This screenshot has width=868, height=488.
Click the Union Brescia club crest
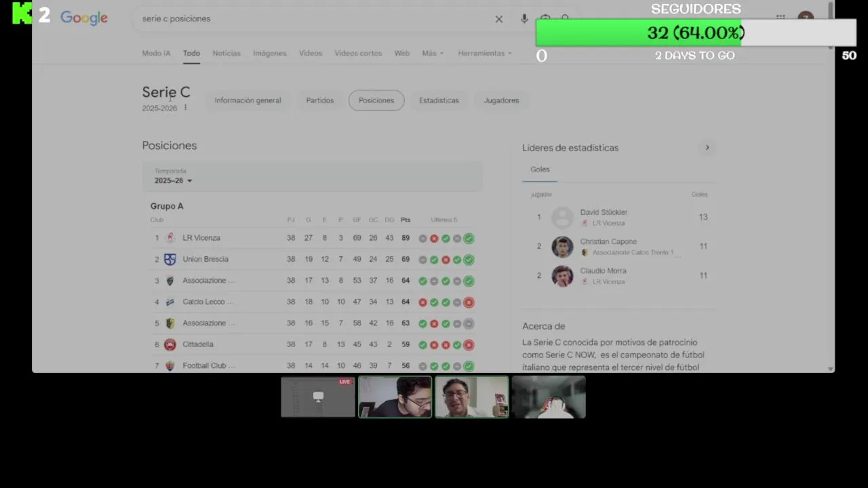(170, 259)
